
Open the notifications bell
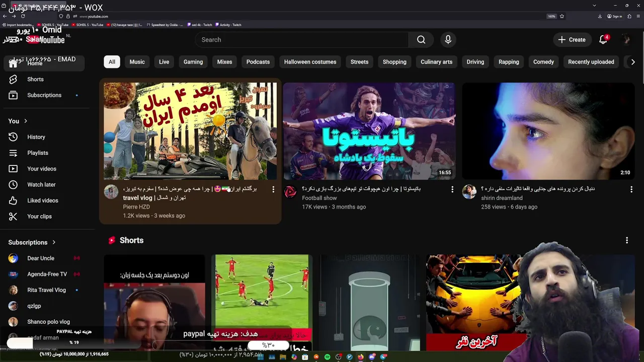(x=603, y=40)
